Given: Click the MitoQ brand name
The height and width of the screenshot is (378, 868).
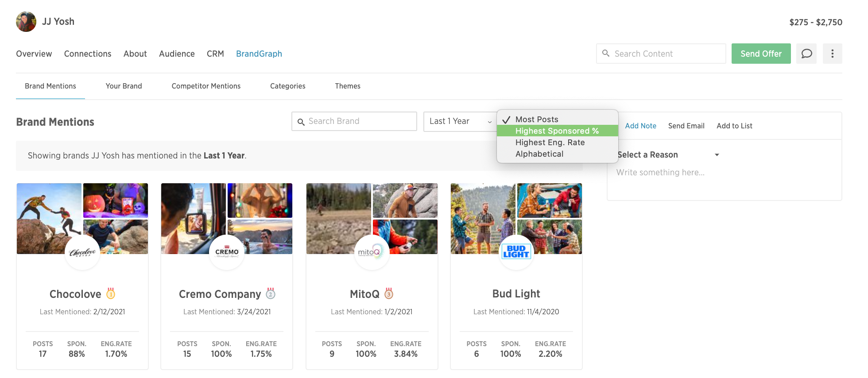Looking at the screenshot, I should tap(364, 294).
